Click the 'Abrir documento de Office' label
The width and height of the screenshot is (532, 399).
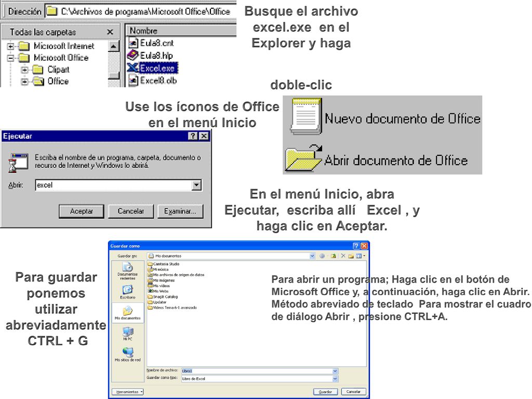pyautogui.click(x=396, y=160)
